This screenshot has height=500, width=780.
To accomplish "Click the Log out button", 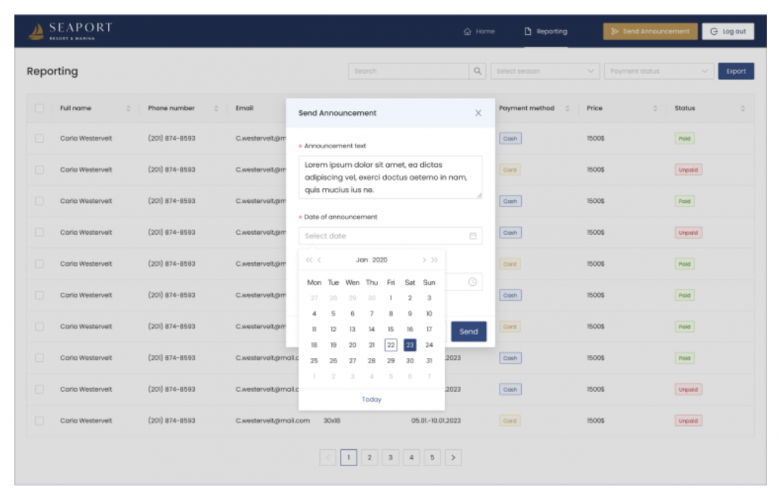I will [728, 31].
